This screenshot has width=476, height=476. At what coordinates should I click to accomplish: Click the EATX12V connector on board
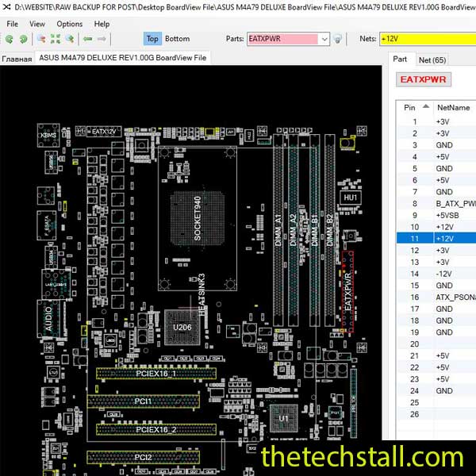[x=104, y=132]
